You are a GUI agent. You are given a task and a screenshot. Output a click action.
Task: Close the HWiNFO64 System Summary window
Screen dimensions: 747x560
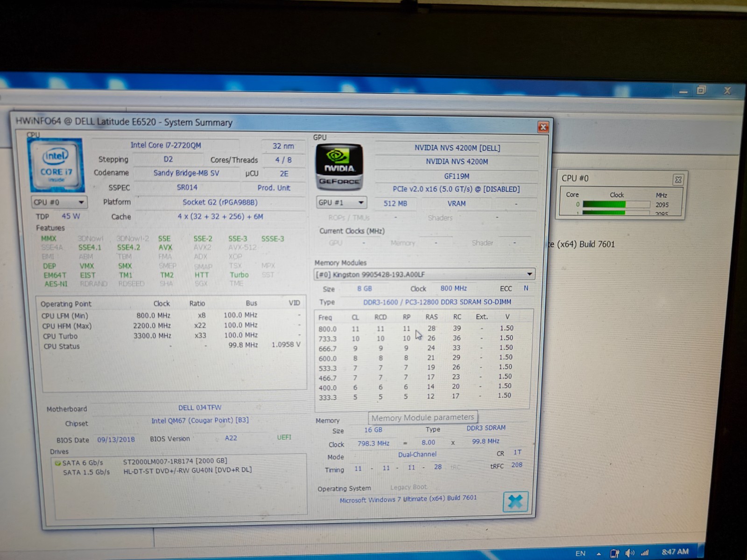click(543, 127)
